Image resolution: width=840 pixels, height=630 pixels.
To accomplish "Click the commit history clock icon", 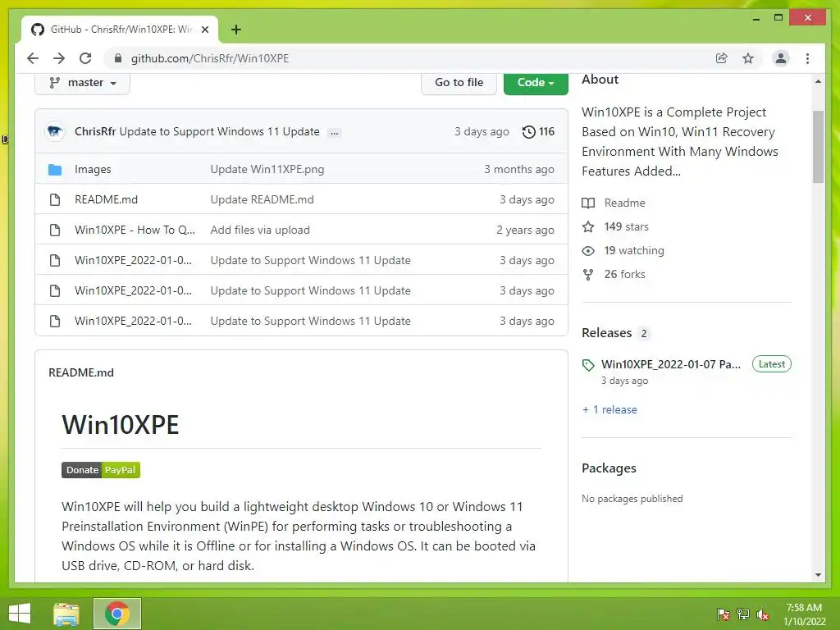I will [x=529, y=132].
